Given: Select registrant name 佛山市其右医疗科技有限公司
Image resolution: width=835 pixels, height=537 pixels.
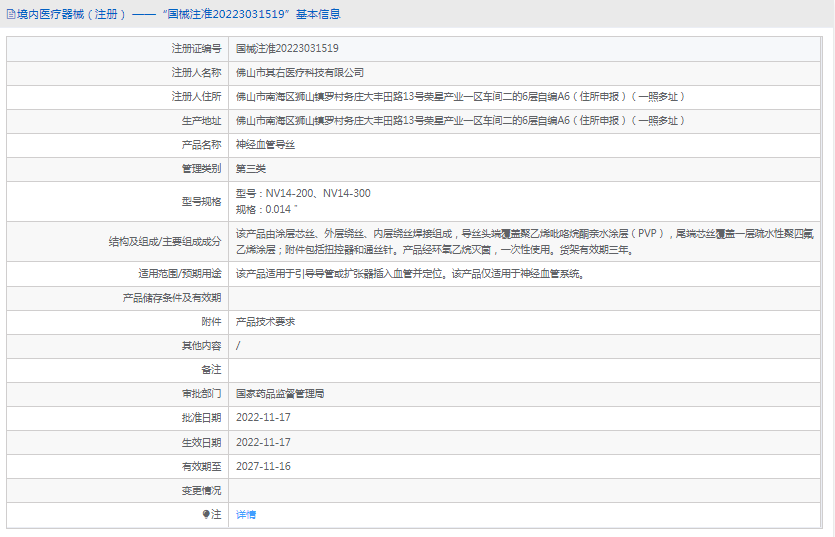Looking at the screenshot, I should [300, 72].
